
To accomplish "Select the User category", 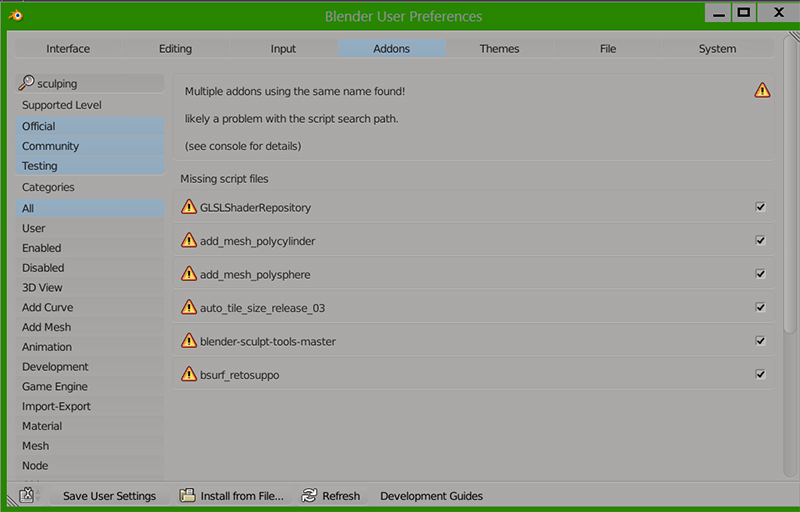I will tap(90, 228).
